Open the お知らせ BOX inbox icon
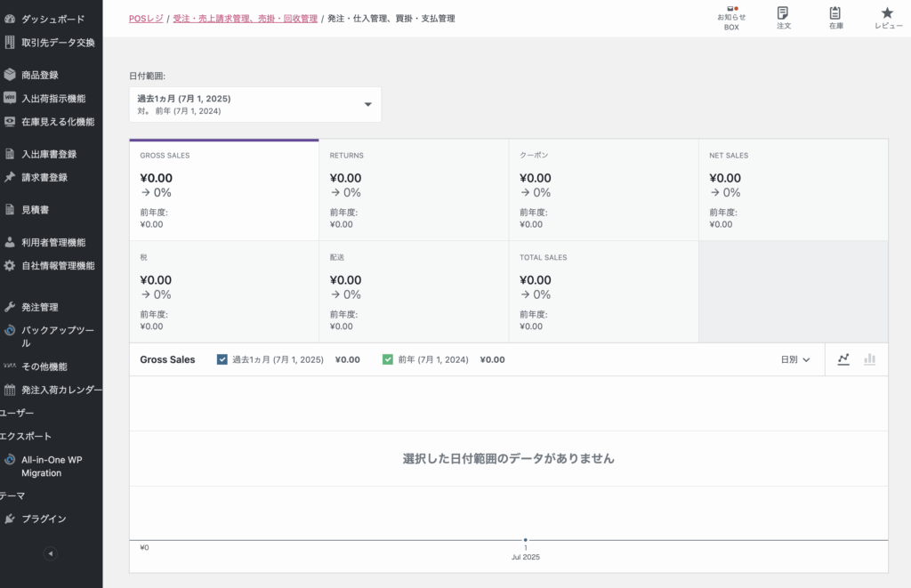This screenshot has width=911, height=588. pos(731,12)
